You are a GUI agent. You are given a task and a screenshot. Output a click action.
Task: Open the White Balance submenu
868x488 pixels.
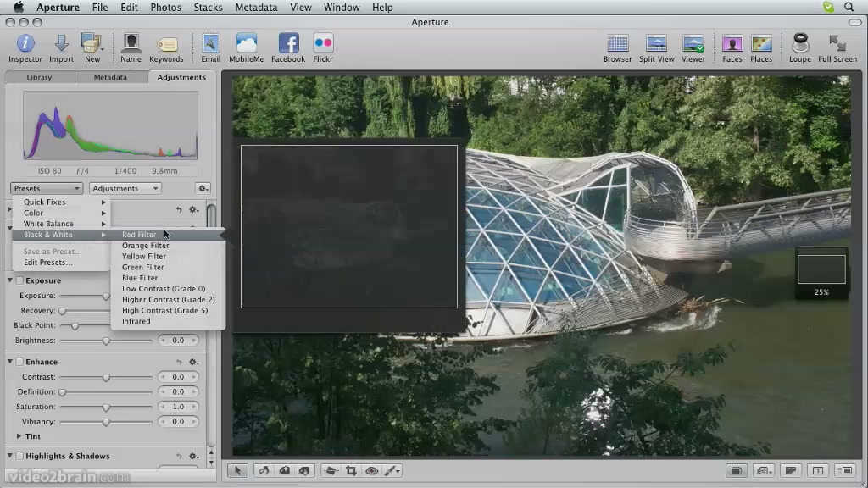61,224
